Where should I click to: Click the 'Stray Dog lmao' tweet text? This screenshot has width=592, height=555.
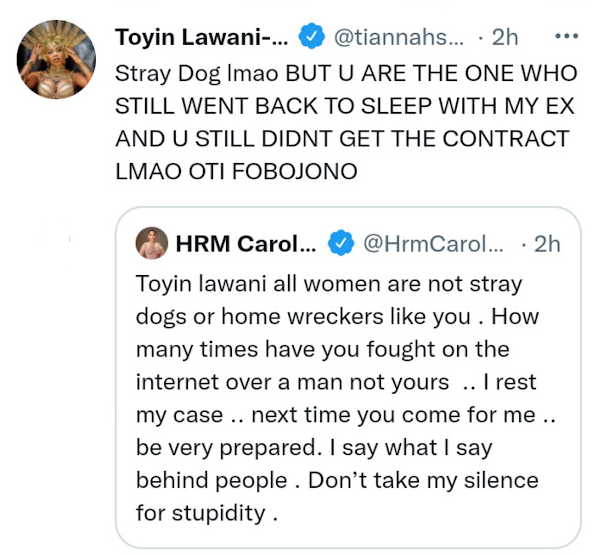pos(197,73)
